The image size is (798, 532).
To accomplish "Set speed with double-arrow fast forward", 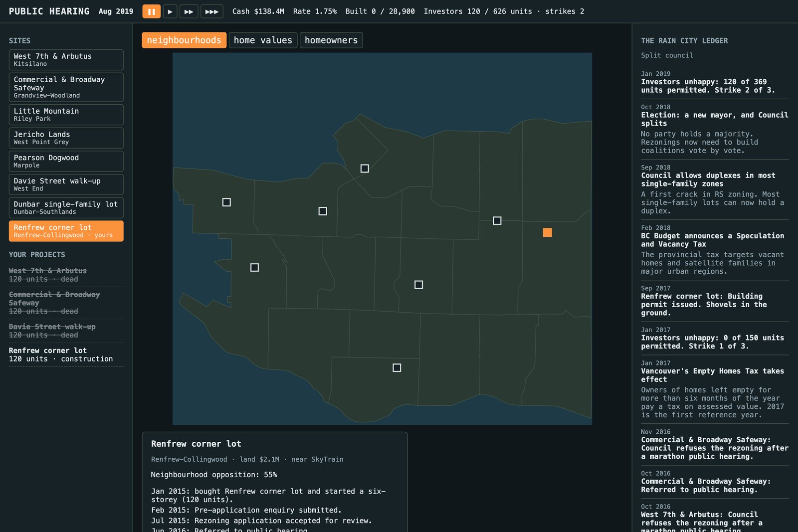I will tap(189, 11).
